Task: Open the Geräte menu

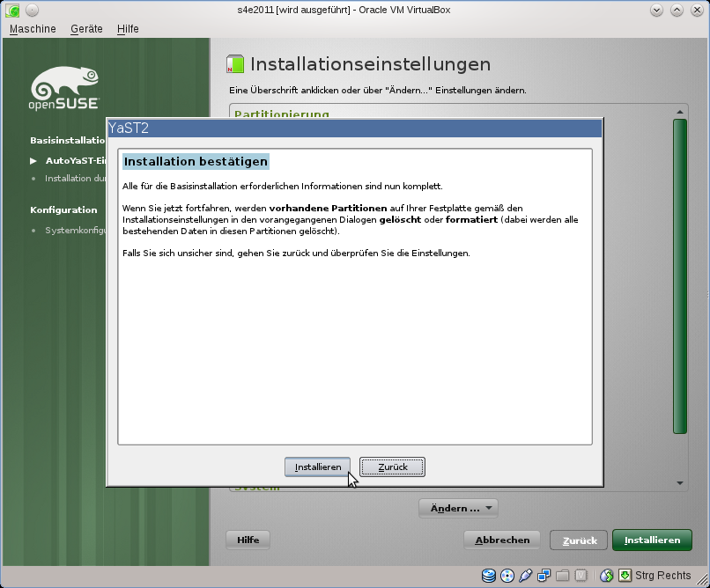Action: click(86, 29)
